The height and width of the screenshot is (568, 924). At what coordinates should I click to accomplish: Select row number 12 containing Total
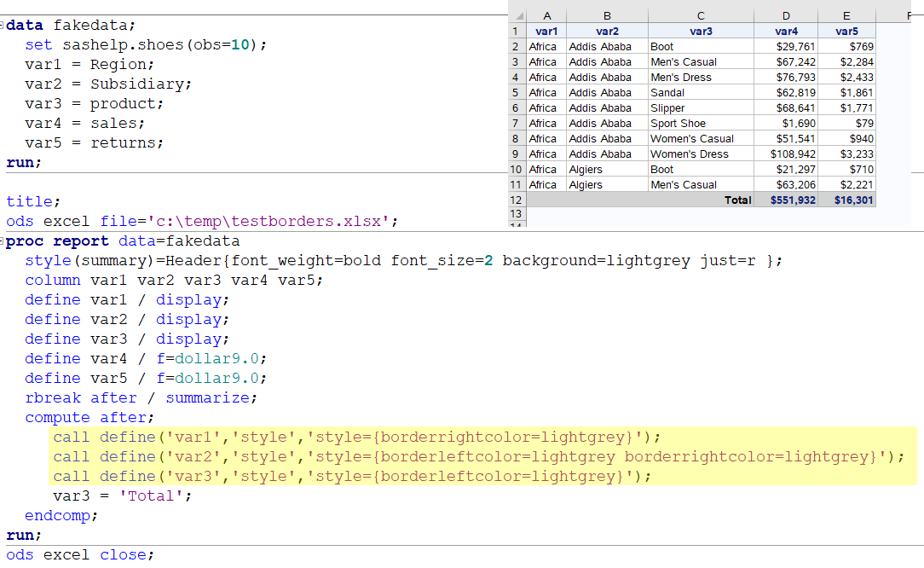point(516,200)
